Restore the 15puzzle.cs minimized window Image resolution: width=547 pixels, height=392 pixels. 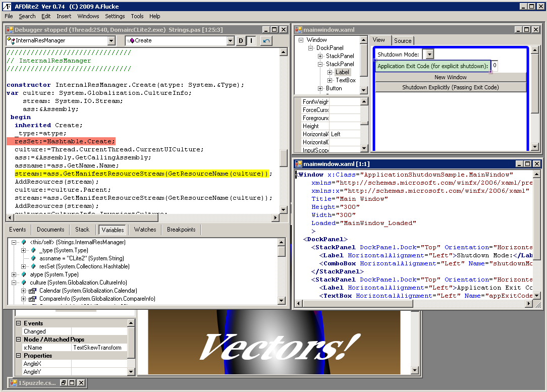[x=64, y=383]
